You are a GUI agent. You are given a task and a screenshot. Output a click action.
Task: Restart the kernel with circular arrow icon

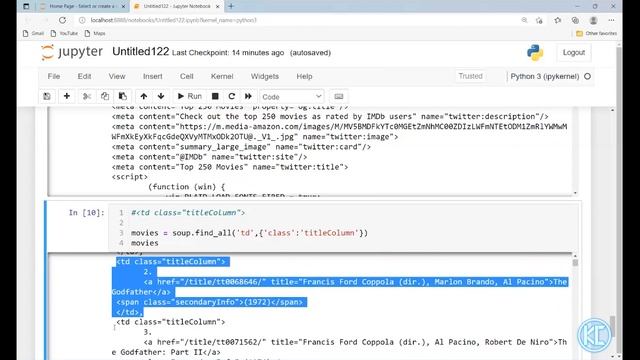point(232,96)
